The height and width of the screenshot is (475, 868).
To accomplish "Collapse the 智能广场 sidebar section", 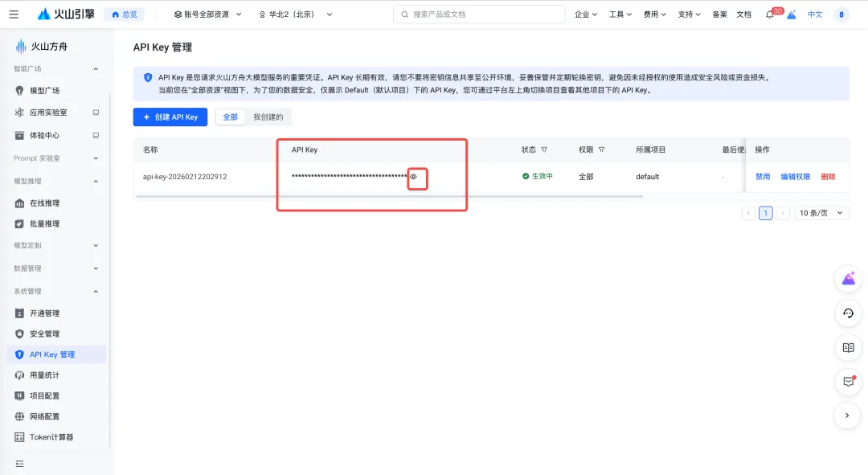I will 96,68.
